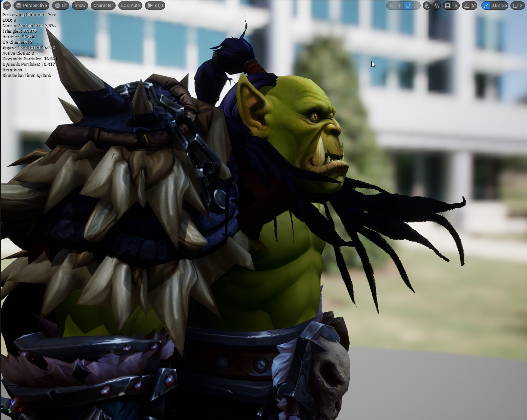527x420 pixels.
Task: Open the Perspective view mode dropdown
Action: coord(31,6)
